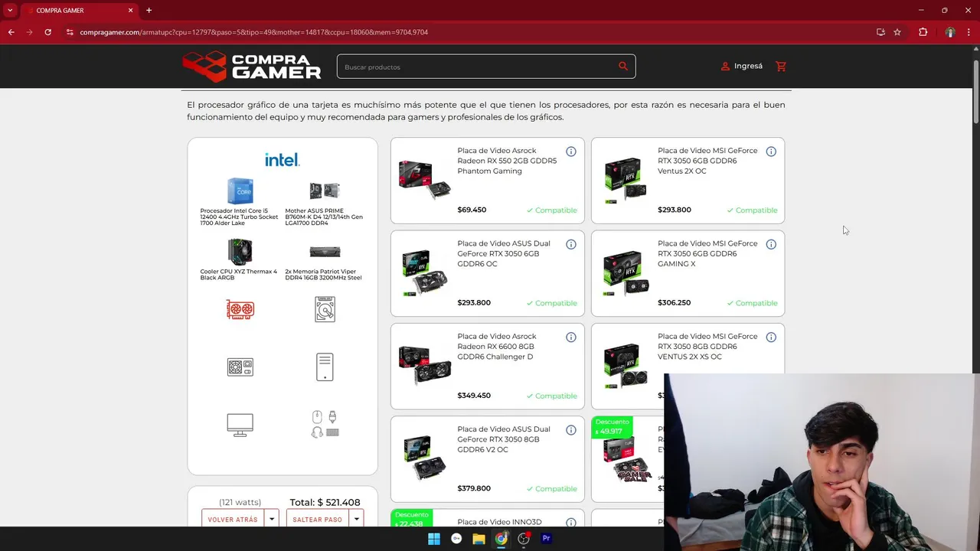Select MSI RTX 3050 Ventus 2X OC title
Viewport: 980px width, 551px height.
click(x=707, y=161)
